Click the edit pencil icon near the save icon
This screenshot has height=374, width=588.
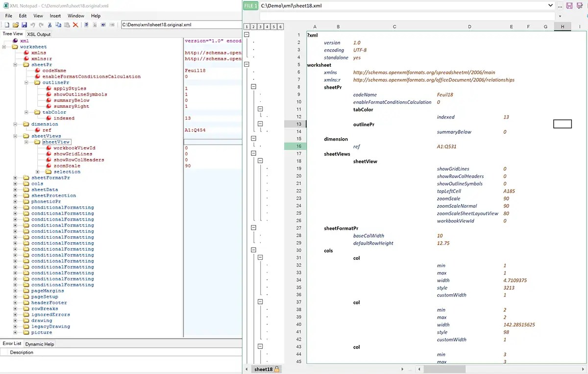(x=580, y=5)
